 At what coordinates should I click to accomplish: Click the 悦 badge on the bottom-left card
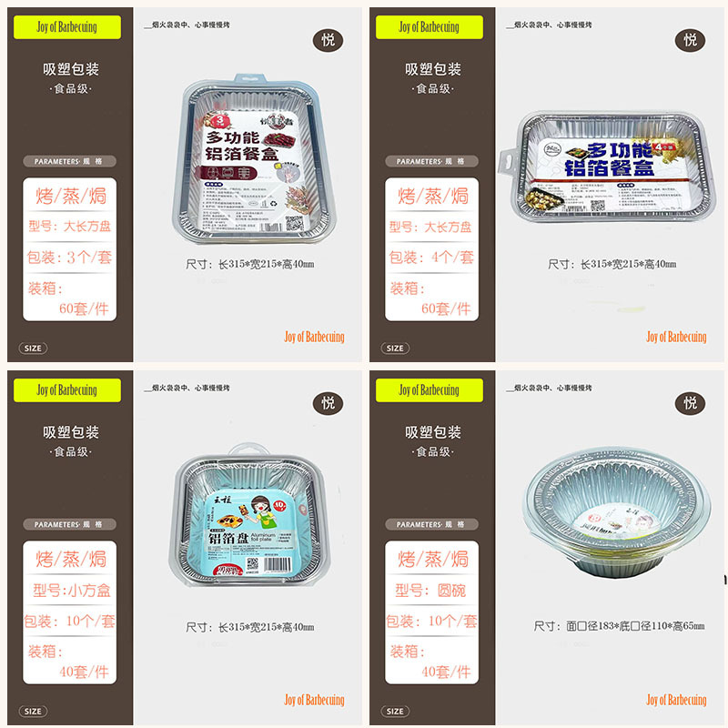pos(328,403)
